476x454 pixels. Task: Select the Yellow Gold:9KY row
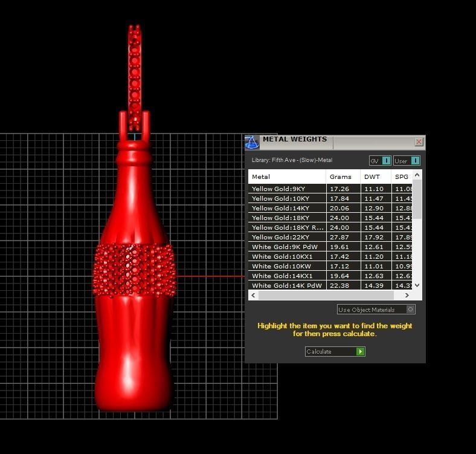[330, 189]
